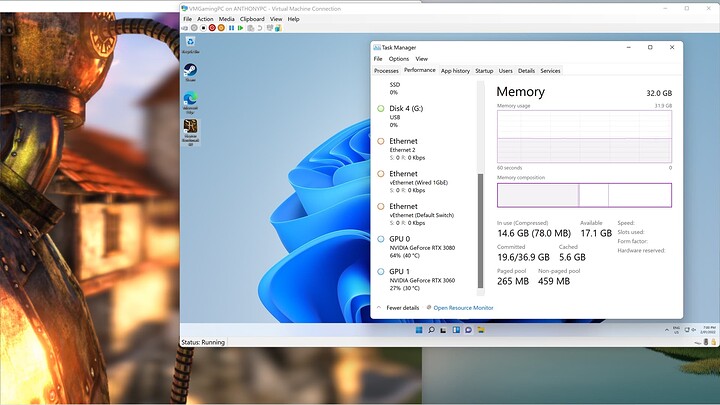The height and width of the screenshot is (405, 720).
Task: Open Recycle Bin on the VM desktop
Action: click(x=190, y=45)
